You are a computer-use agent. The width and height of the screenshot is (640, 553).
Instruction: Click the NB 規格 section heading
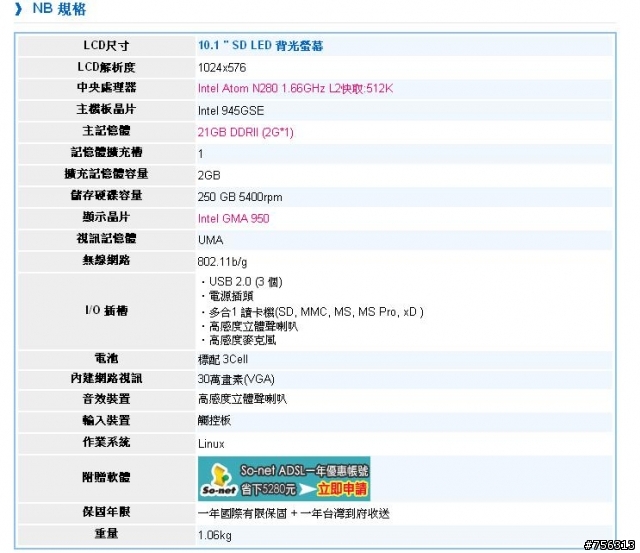click(59, 9)
